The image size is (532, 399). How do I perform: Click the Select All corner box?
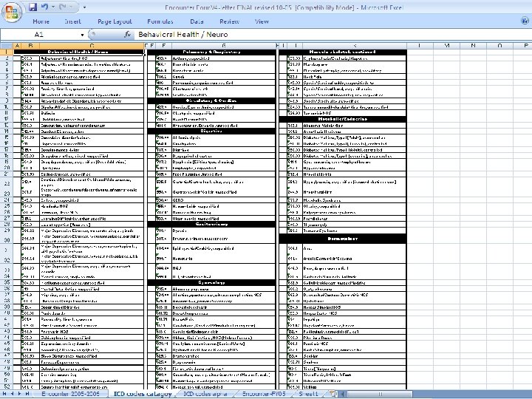point(7,46)
